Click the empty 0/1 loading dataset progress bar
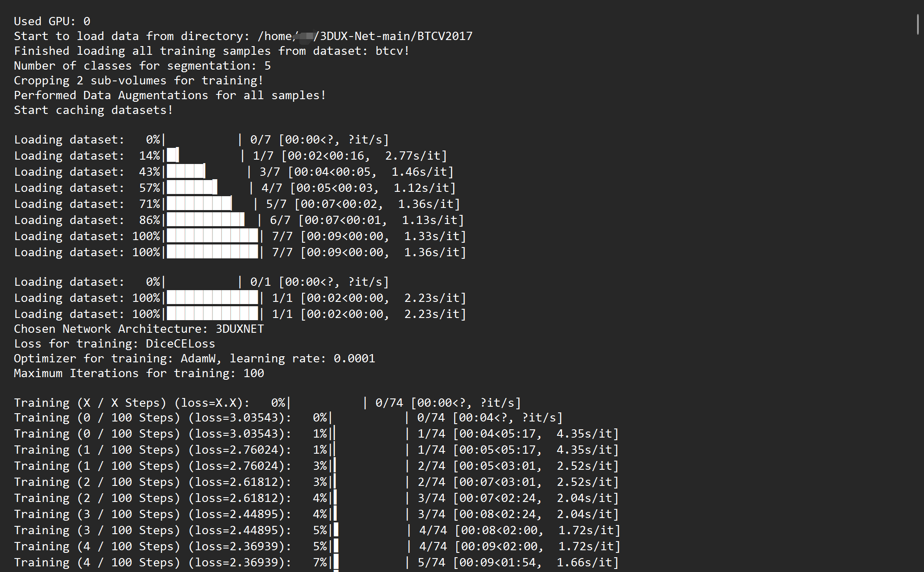924x572 pixels. [x=202, y=282]
